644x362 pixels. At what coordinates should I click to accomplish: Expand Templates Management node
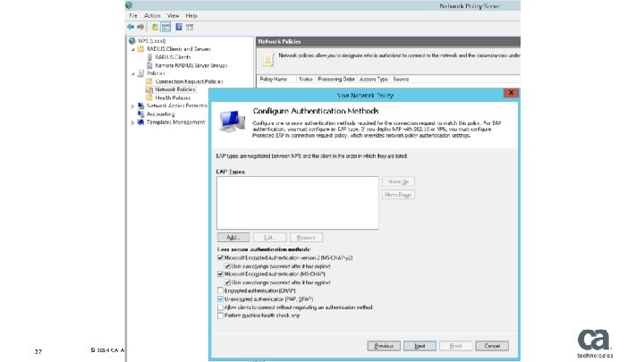click(x=132, y=122)
